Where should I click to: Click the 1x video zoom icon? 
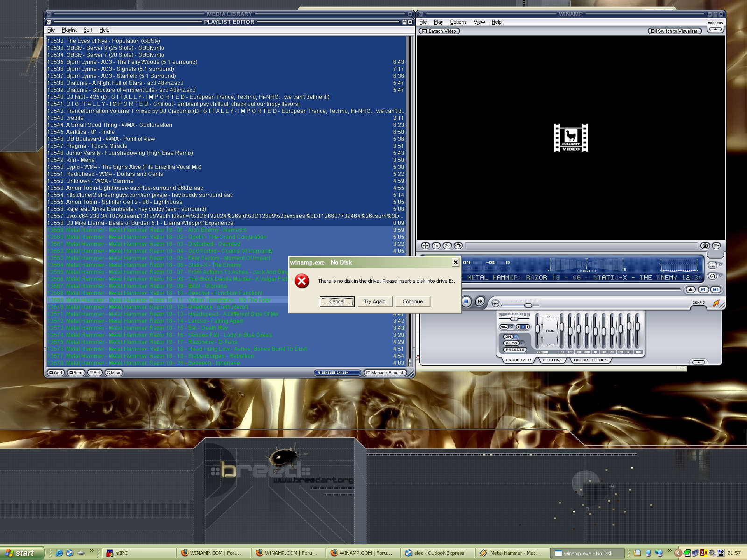tap(436, 245)
